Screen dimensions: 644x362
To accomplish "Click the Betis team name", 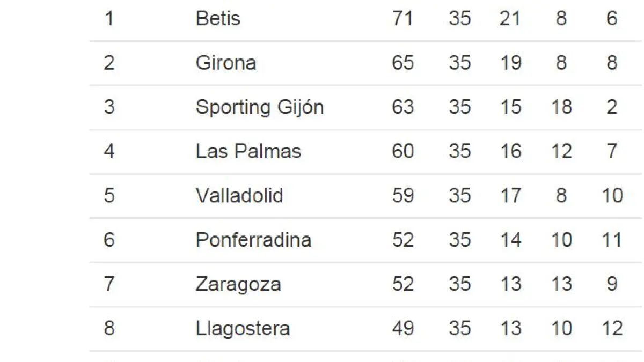I will pos(218,19).
